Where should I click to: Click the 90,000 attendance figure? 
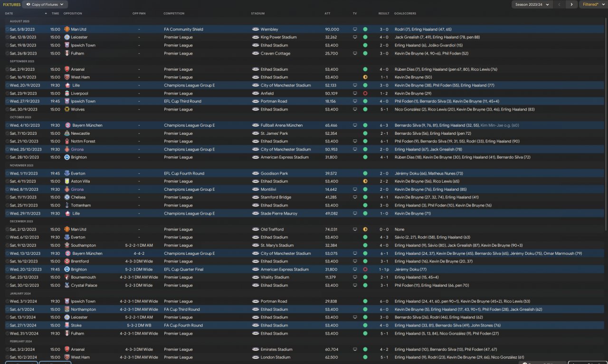tap(332, 29)
